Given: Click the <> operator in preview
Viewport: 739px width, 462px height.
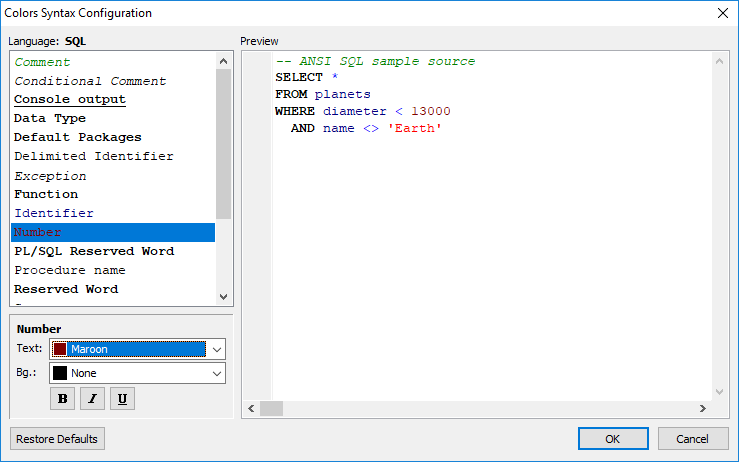Looking at the screenshot, I should point(371,128).
